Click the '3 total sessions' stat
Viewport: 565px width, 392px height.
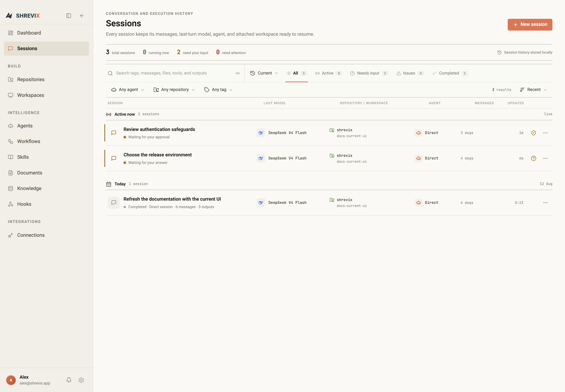(121, 52)
